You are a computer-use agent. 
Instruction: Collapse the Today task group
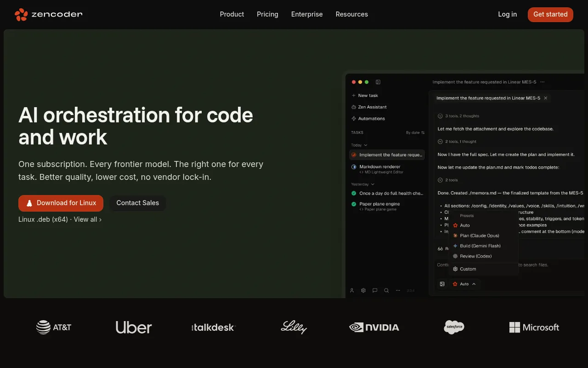(x=359, y=145)
